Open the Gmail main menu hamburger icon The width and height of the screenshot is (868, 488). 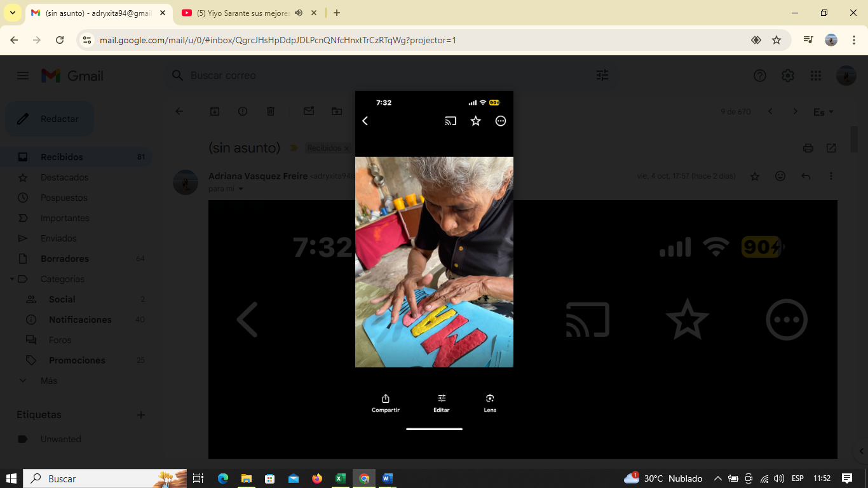click(23, 76)
